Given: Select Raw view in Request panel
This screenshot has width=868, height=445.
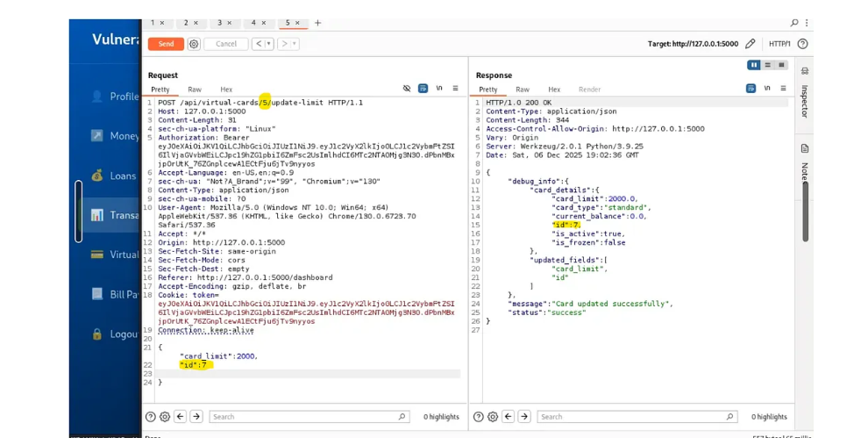Looking at the screenshot, I should coord(195,90).
